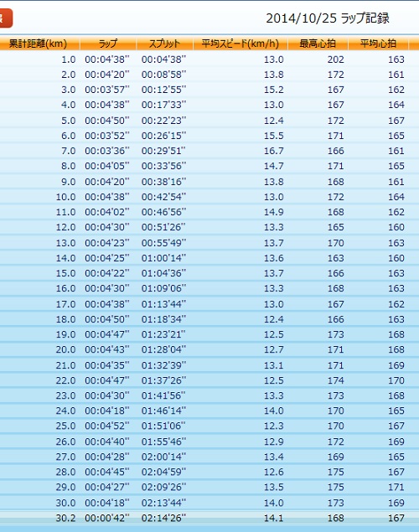
Task: Select the 20.0 km distance cell
Action: click(x=65, y=349)
